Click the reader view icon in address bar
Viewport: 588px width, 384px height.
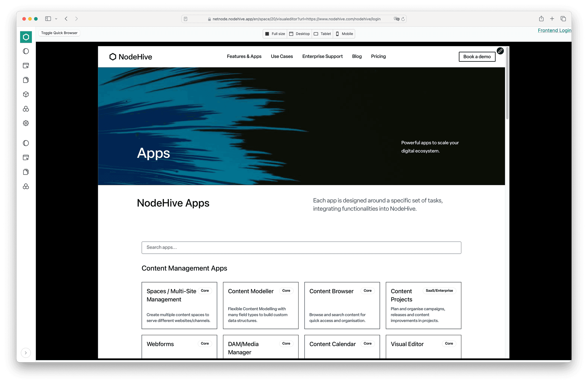(x=185, y=19)
